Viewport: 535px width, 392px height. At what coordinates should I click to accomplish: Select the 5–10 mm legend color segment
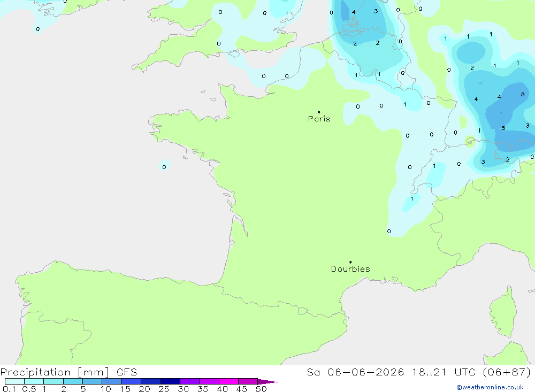click(93, 381)
